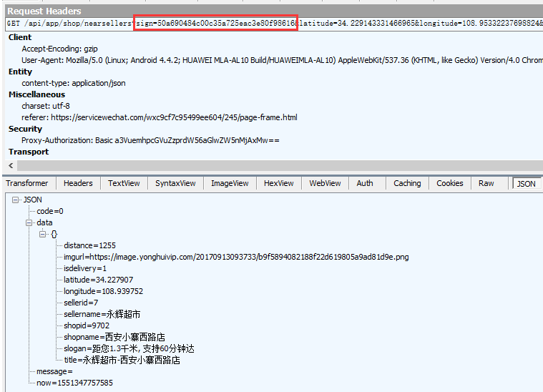Image resolution: width=543 pixels, height=392 pixels.
Task: Select the Proxy-Authorization header row
Action: 150,140
